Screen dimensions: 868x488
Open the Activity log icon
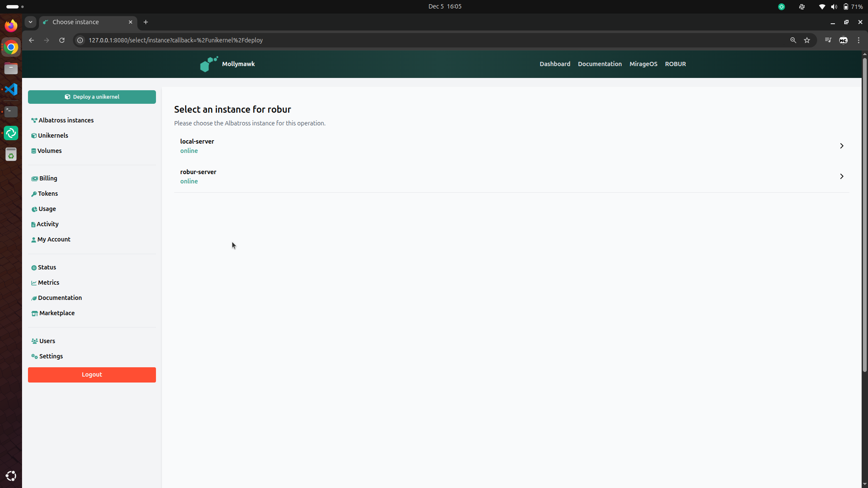point(34,224)
